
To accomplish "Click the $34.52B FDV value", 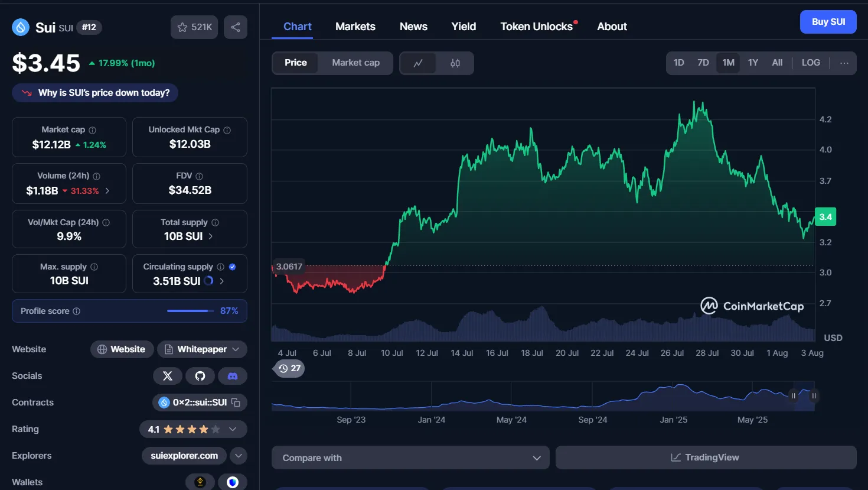I will coord(190,190).
